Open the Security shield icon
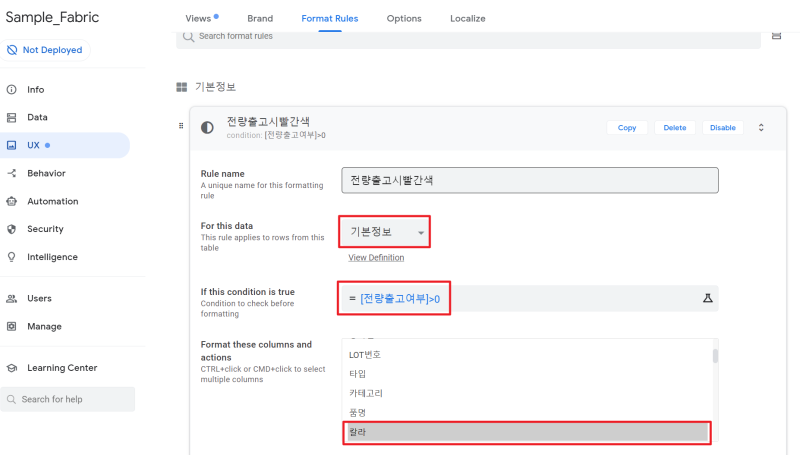 pos(11,229)
